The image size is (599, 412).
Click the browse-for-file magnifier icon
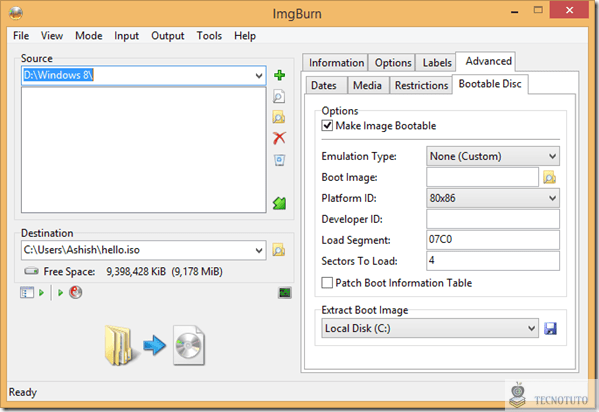278,96
